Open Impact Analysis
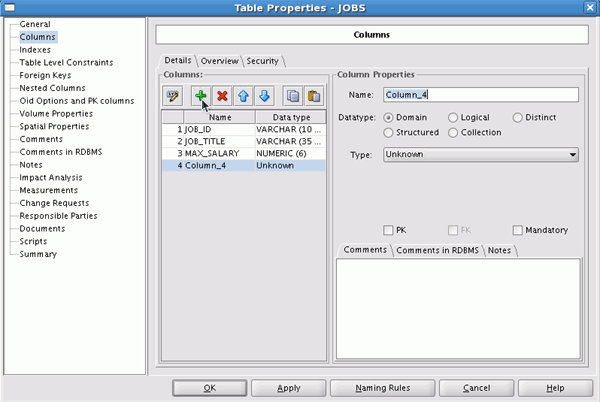Viewport: 600px width, 402px height. pyautogui.click(x=51, y=177)
